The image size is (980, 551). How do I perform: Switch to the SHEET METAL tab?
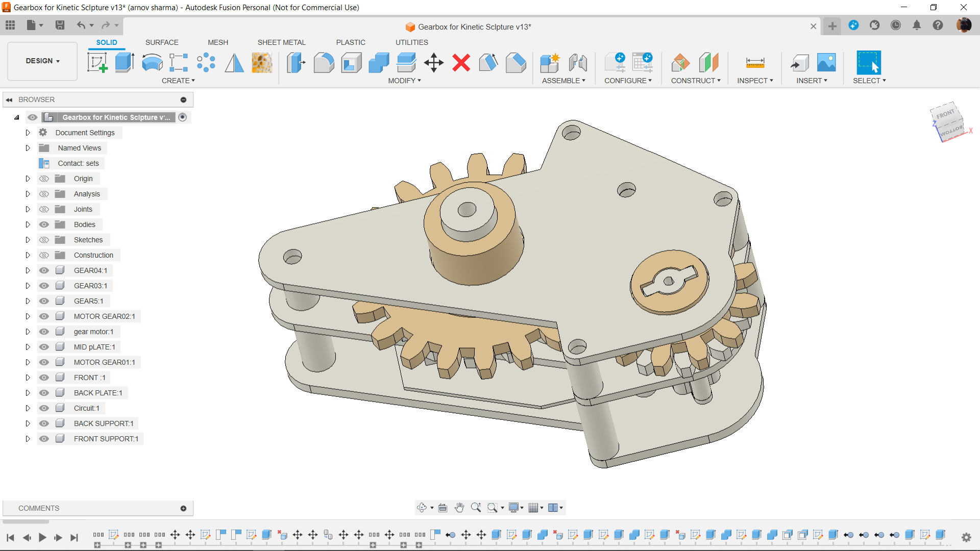pyautogui.click(x=281, y=42)
